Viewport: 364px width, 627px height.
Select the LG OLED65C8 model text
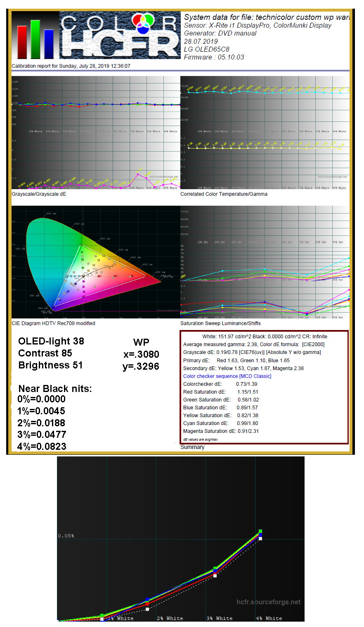pyautogui.click(x=207, y=49)
